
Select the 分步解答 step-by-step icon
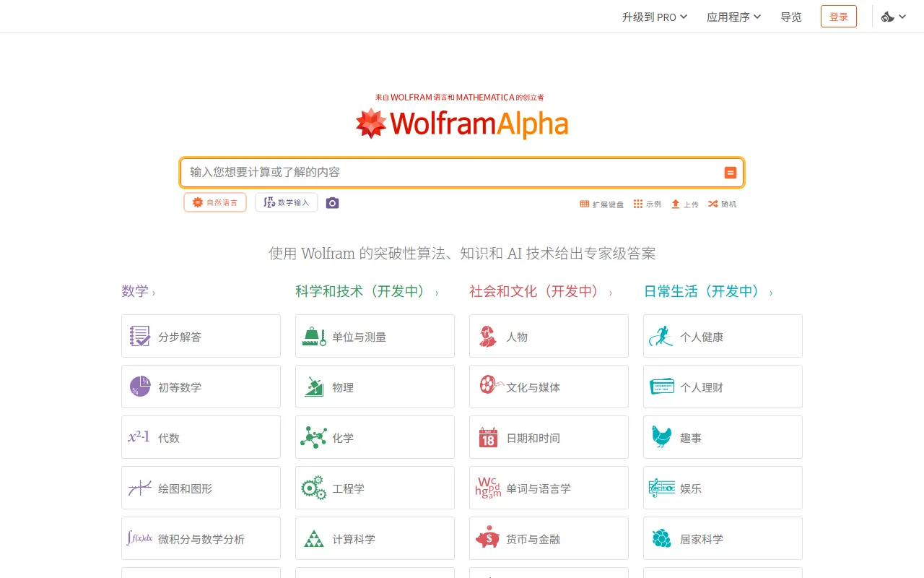coord(139,335)
